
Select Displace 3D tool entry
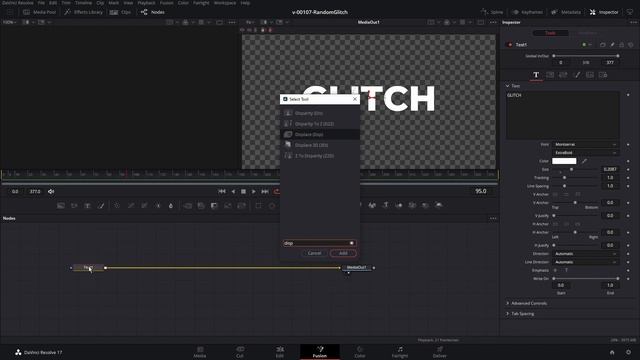(320, 145)
